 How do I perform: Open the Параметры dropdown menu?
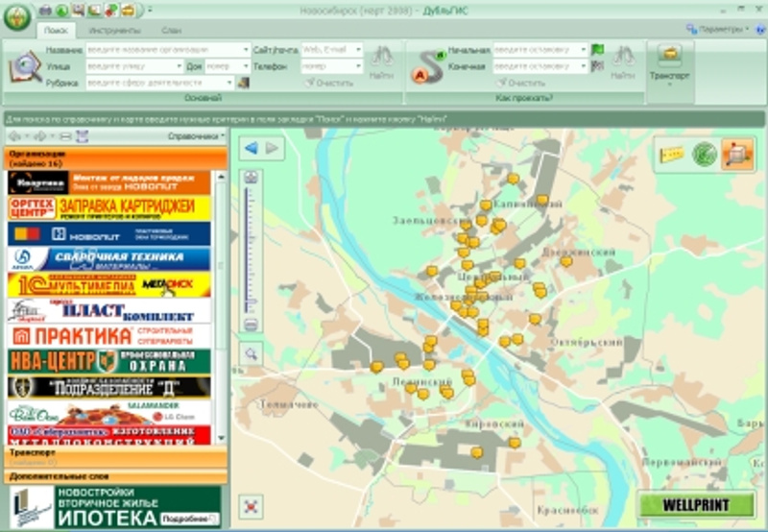(720, 29)
